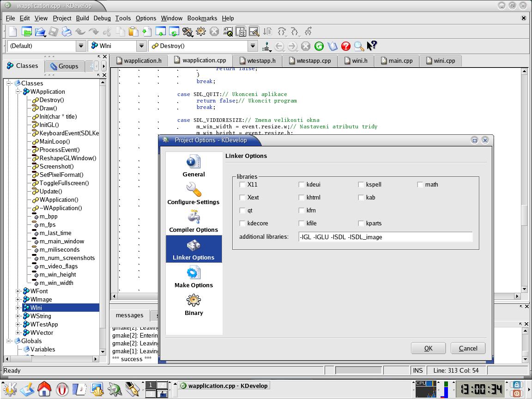Image resolution: width=532 pixels, height=399 pixels.
Task: Click the red question mark help icon
Action: coord(346,46)
